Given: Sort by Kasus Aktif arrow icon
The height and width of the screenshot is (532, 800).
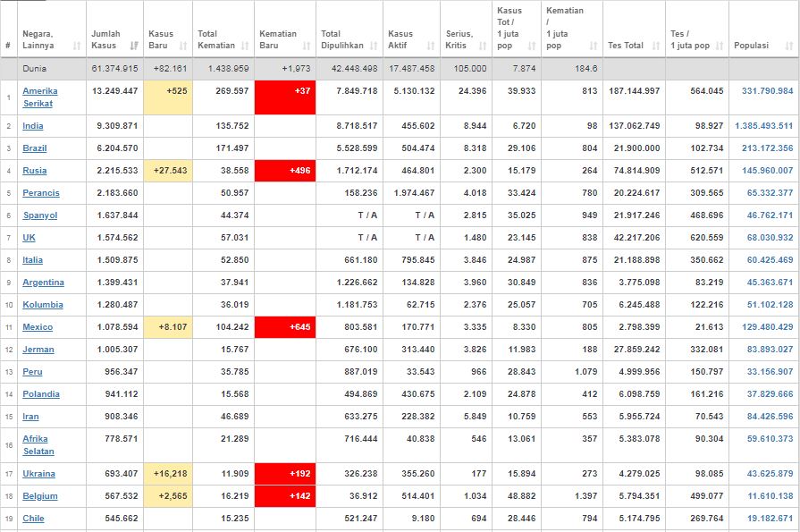Looking at the screenshot, I should coord(431,46).
